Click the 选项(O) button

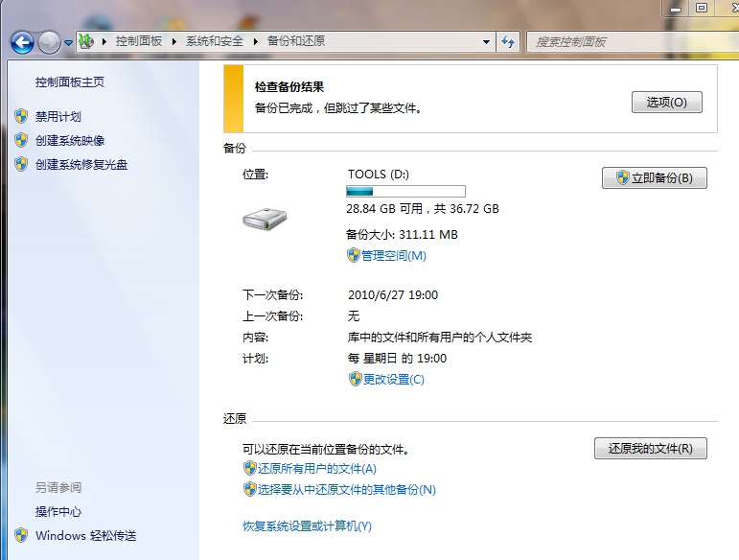tap(667, 103)
